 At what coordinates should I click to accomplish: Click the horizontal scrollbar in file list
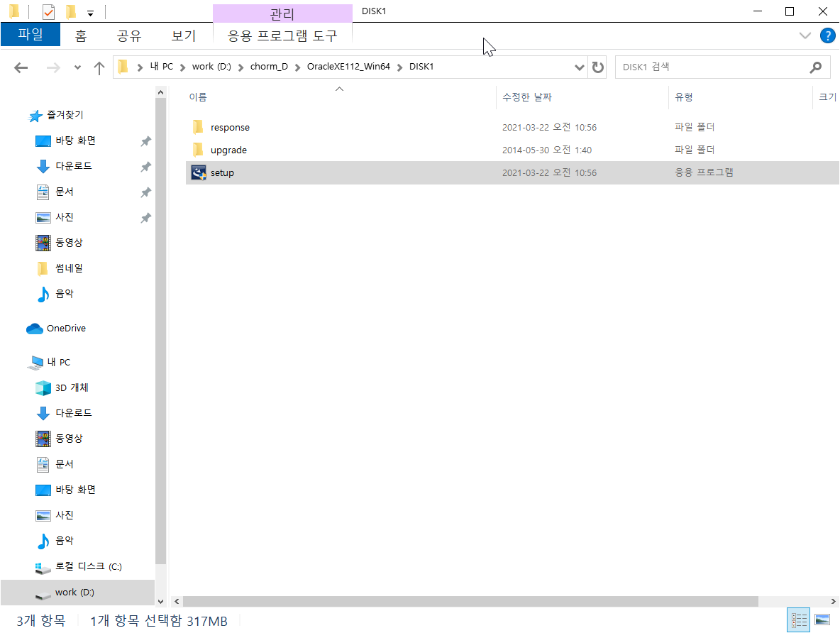tap(470, 601)
